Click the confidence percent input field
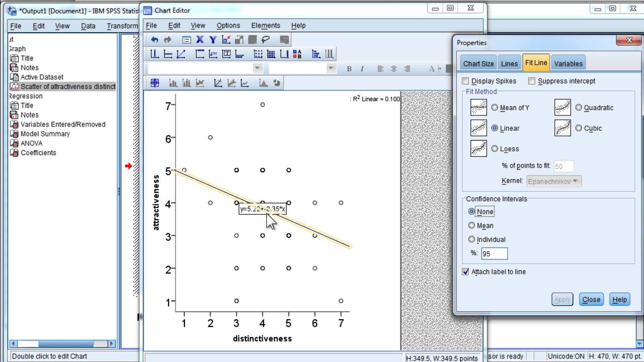Image resolution: width=644 pixels, height=362 pixels. pos(494,254)
